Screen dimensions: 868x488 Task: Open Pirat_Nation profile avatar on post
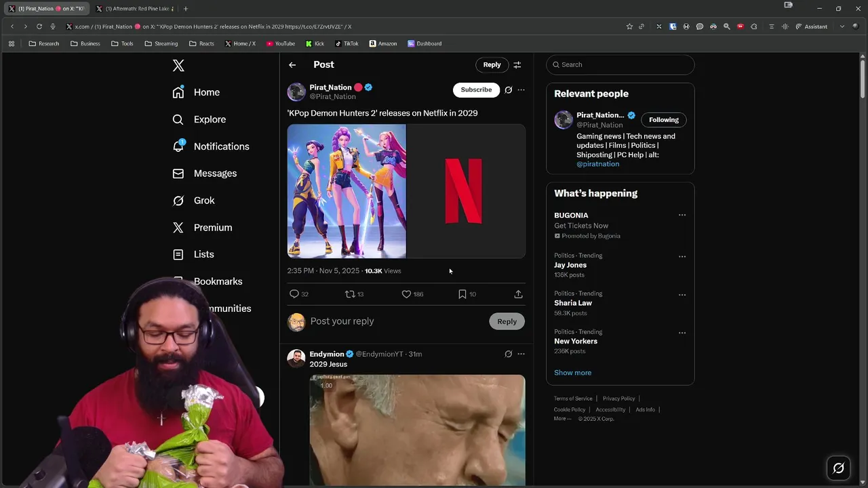(296, 91)
